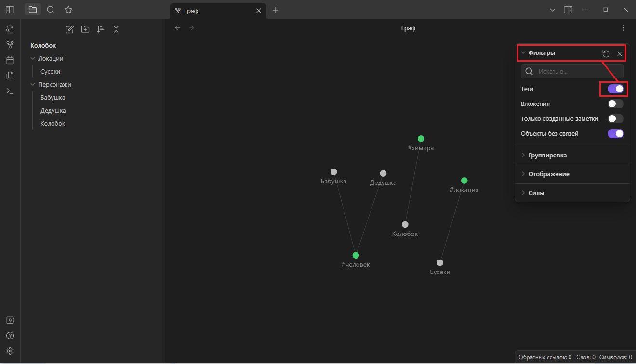
Task: Switch to the Граф tab
Action: click(x=218, y=11)
